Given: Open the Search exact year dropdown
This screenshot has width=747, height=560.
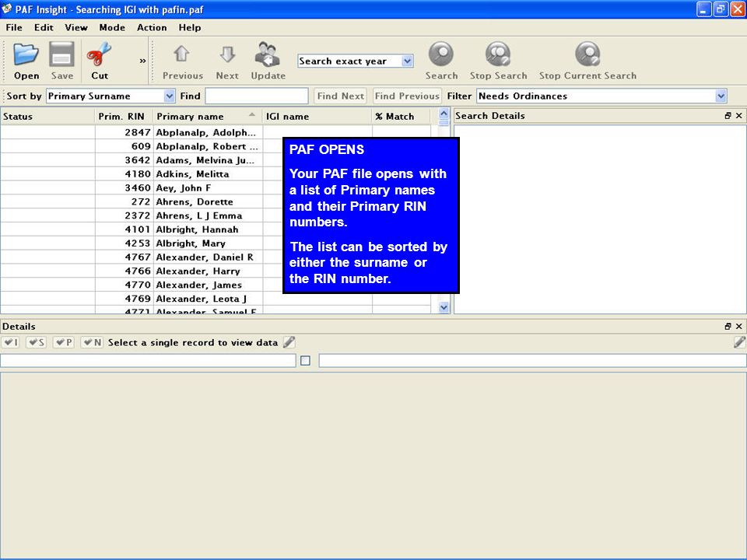Looking at the screenshot, I should click(x=407, y=61).
